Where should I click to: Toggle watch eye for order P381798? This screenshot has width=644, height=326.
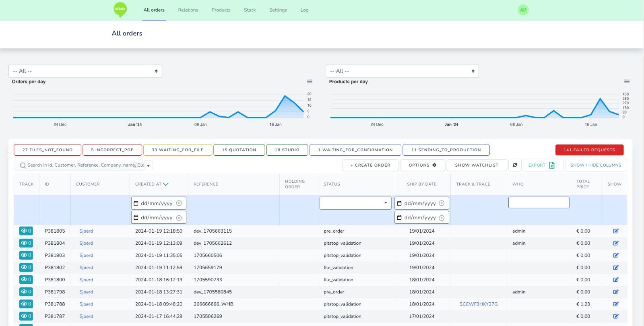click(x=26, y=292)
